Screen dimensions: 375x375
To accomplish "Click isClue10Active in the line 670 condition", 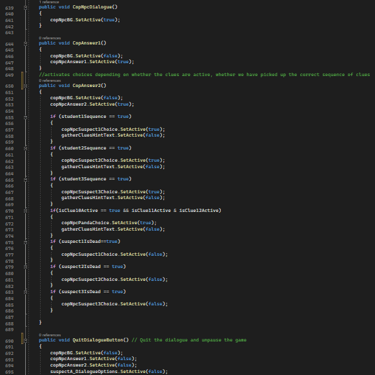I will [x=78, y=211].
